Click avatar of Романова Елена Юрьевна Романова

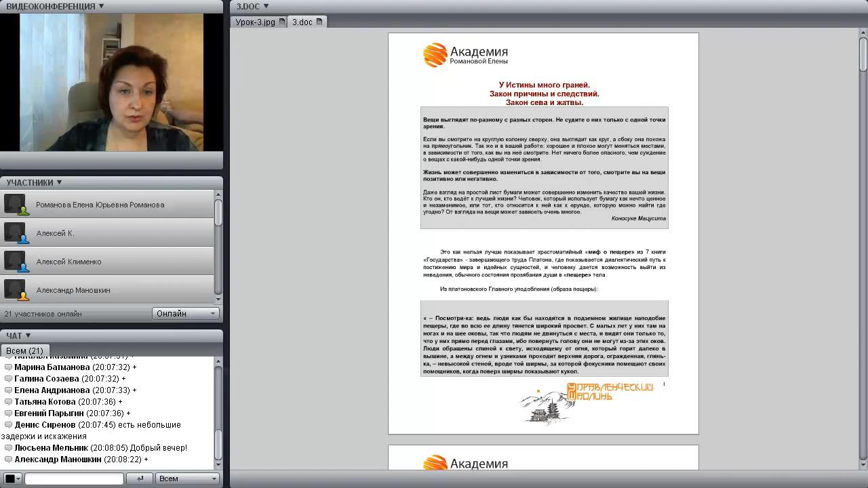click(x=15, y=205)
